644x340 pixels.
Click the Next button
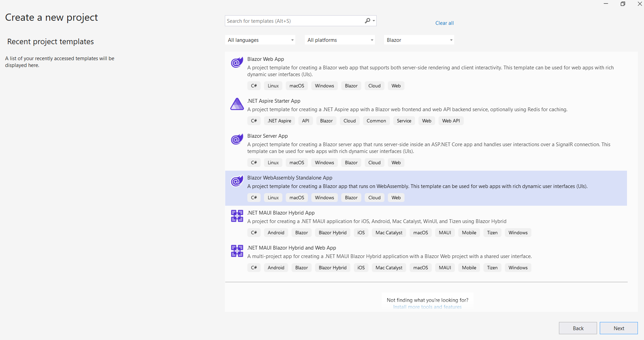tap(618, 328)
